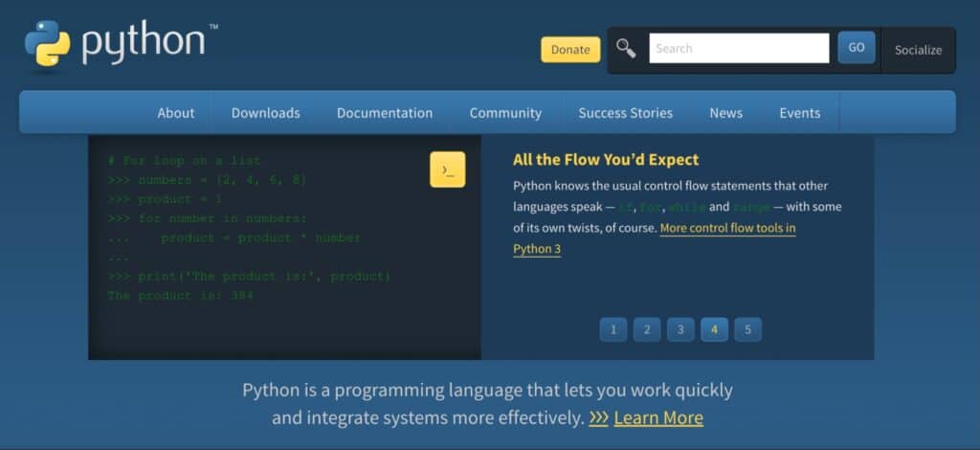Click inside the Search text field
The image size is (980, 450).
pos(739,48)
